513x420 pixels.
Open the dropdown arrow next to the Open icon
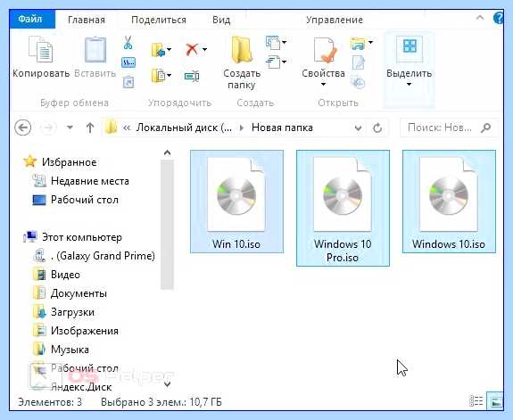pyautogui.click(x=370, y=42)
